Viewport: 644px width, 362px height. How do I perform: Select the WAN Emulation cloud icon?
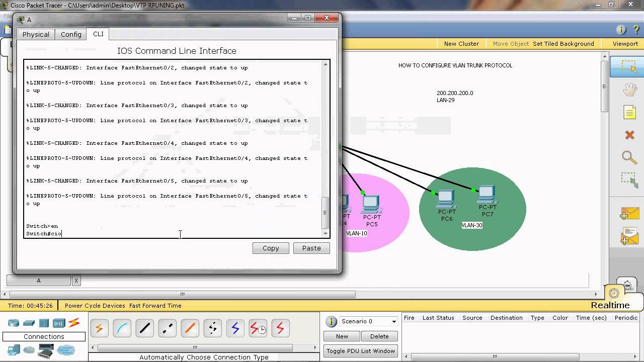pos(29,350)
